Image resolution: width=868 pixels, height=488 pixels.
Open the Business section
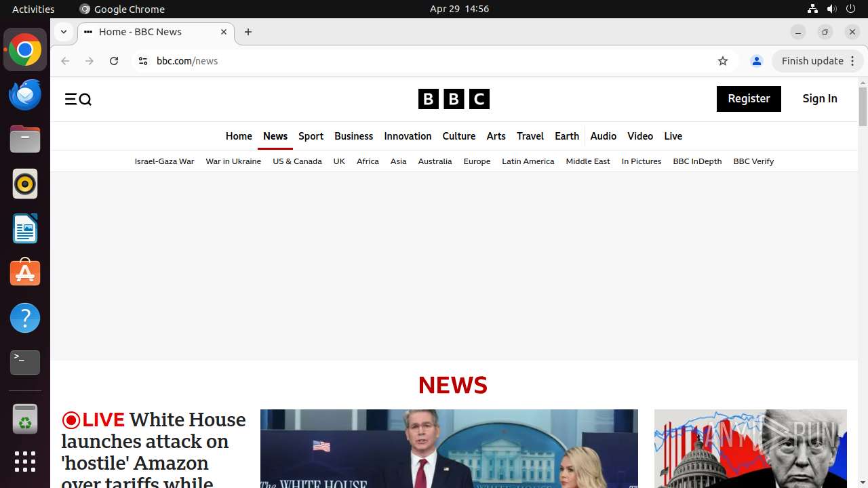click(353, 136)
